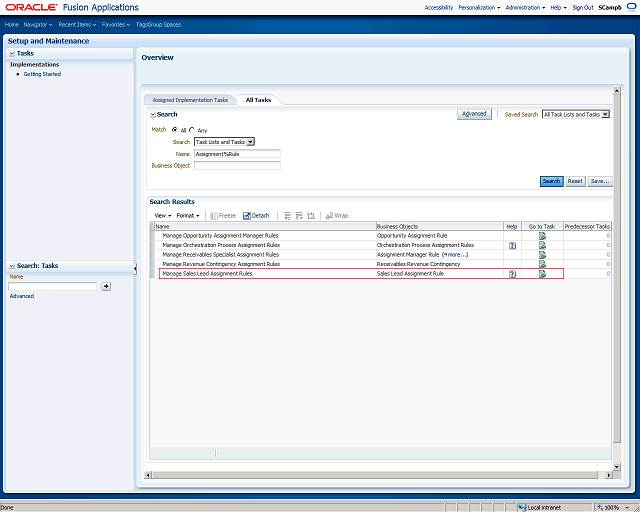Select Manage Receivables Specialist Assignment Rules row

coord(380,254)
